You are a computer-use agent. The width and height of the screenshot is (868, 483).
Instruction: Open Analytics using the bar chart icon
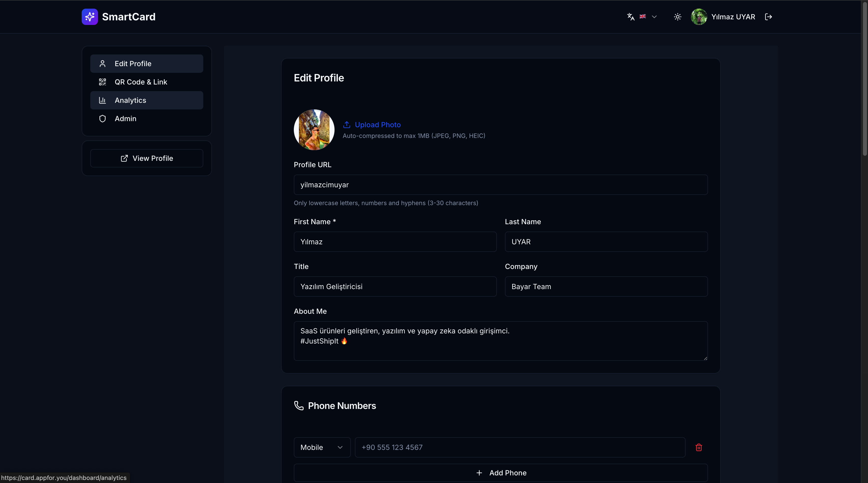(103, 100)
